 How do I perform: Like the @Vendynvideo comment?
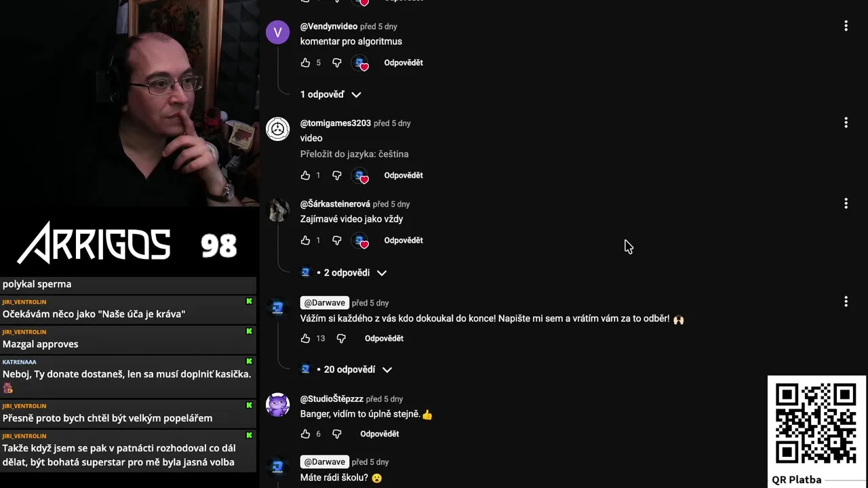[305, 62]
